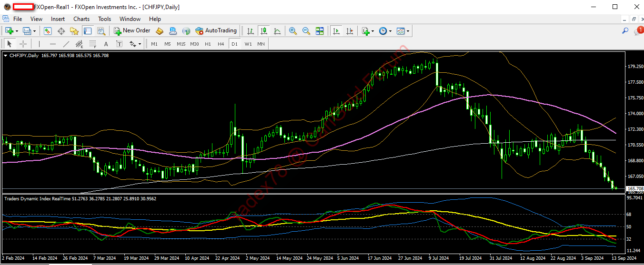Open the Arrows objects icon
The width and height of the screenshot is (644, 265).
(133, 44)
